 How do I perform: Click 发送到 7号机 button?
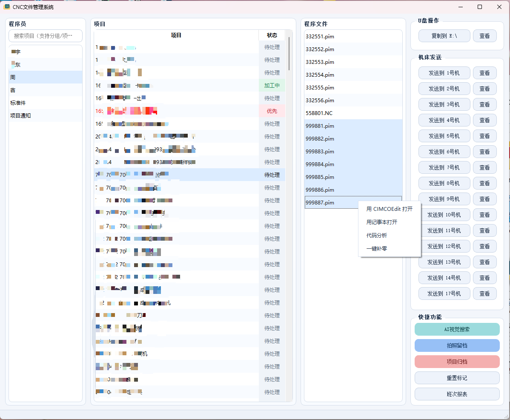(444, 167)
